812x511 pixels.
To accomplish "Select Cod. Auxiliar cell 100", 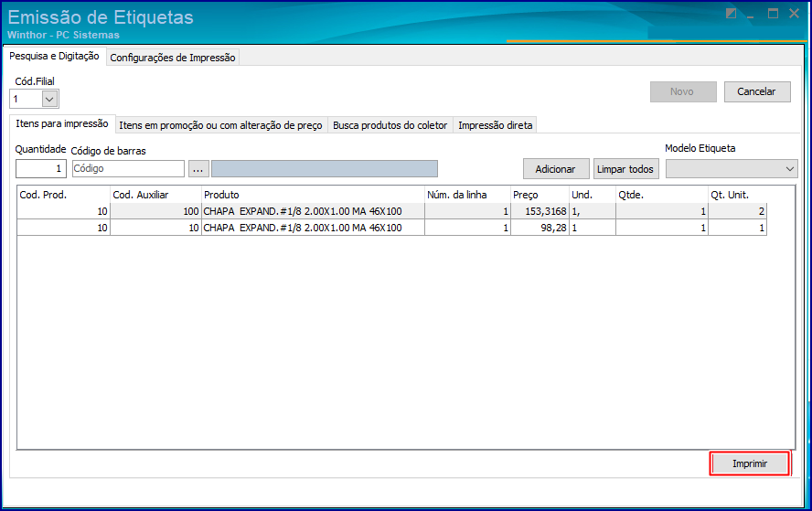I will [155, 211].
